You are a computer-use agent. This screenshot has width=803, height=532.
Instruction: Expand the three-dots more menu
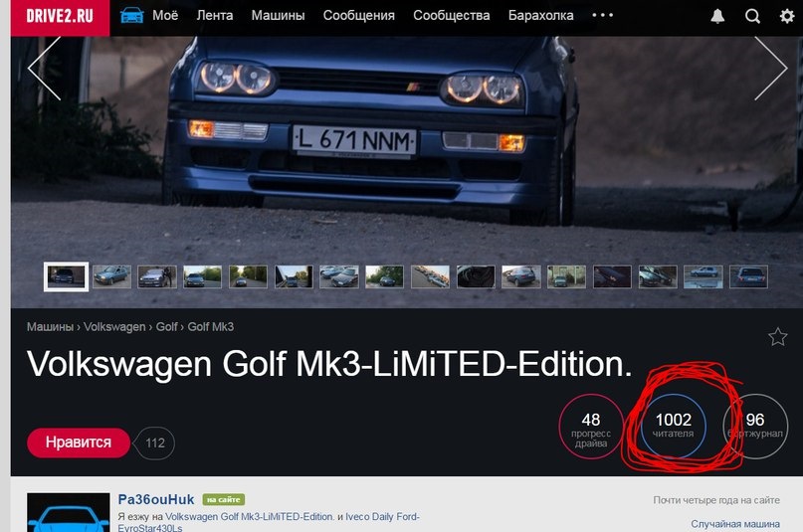click(603, 15)
